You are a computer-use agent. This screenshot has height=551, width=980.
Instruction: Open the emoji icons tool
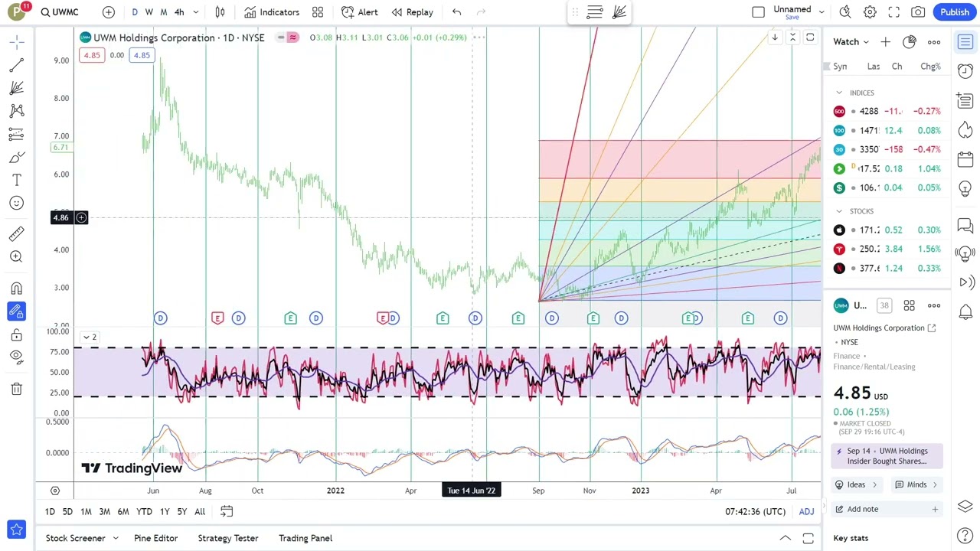pos(16,203)
